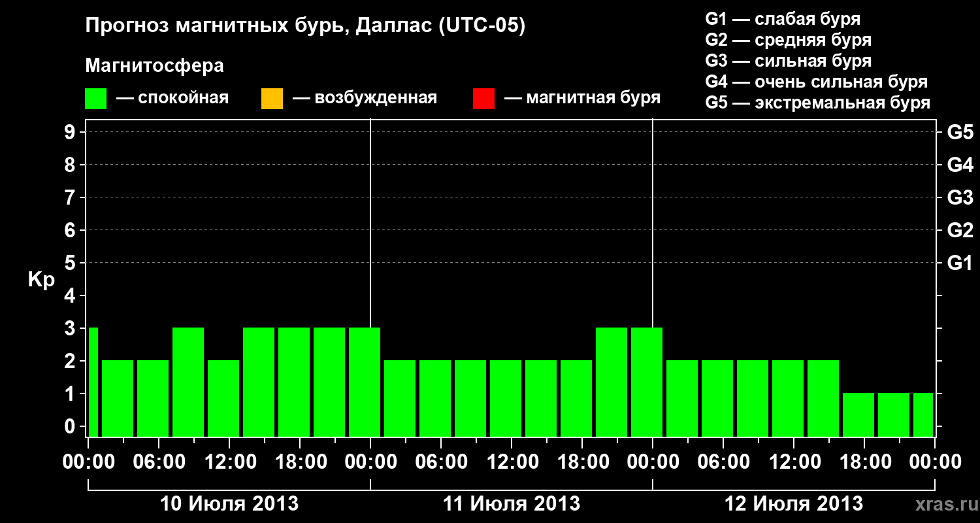
Task: Click the red 'магнитная буря' legend swatch
Action: tap(483, 99)
